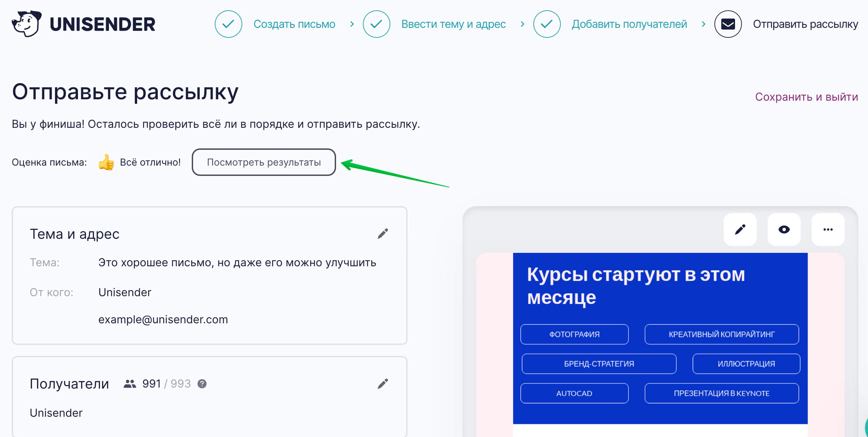Click chevron after Создать письмо step
The image size is (868, 437).
(352, 24)
